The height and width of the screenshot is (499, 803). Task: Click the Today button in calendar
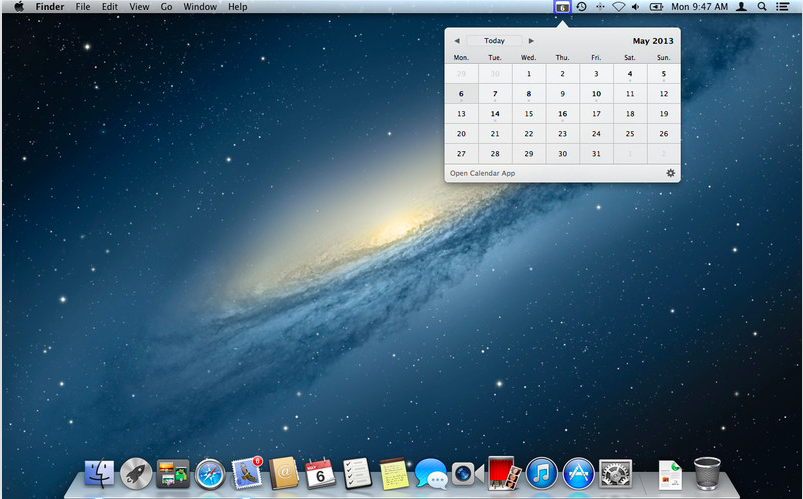point(494,41)
